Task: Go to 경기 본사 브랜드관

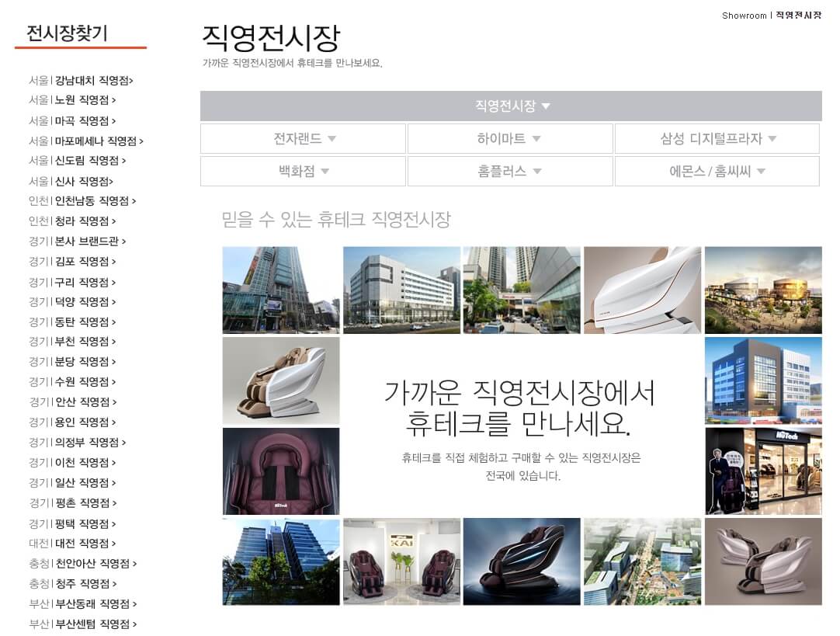Action: coord(78,241)
